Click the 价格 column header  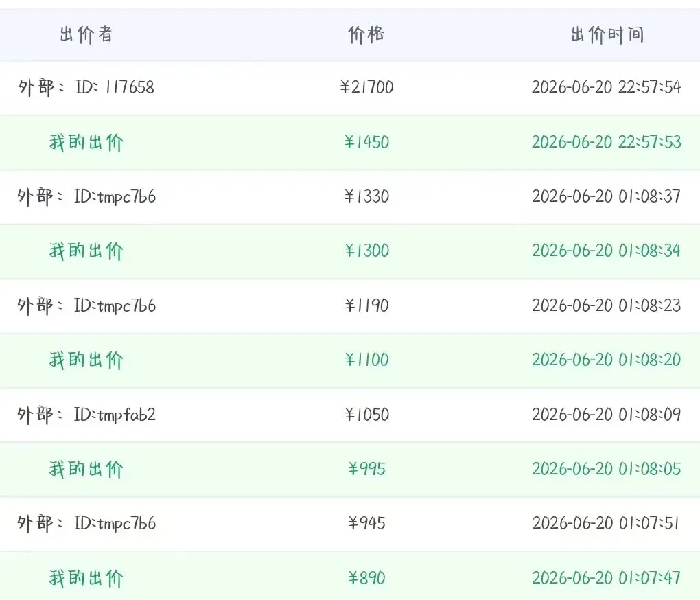(366, 35)
